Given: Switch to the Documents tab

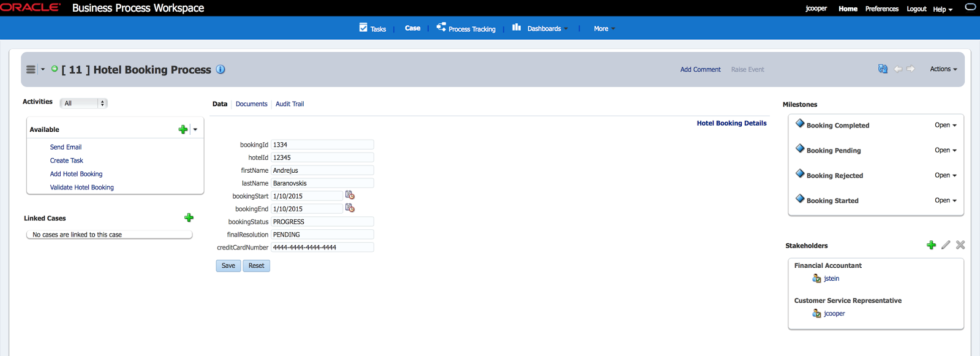Looking at the screenshot, I should [x=252, y=104].
